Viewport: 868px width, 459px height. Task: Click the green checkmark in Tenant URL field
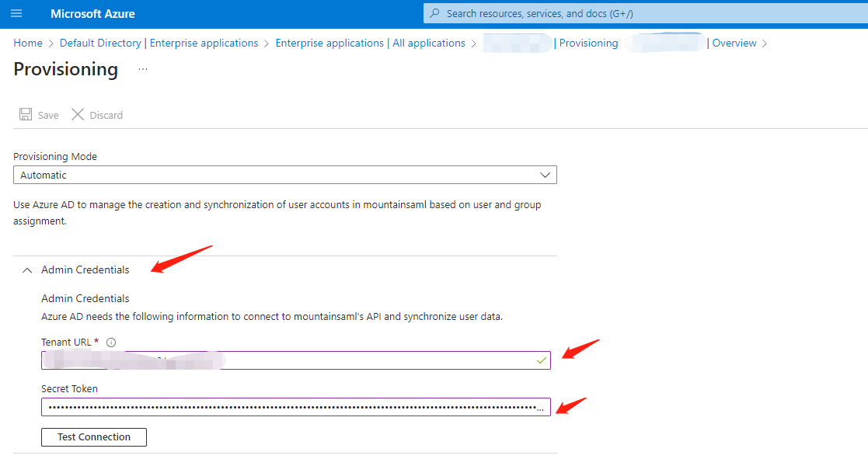(542, 360)
